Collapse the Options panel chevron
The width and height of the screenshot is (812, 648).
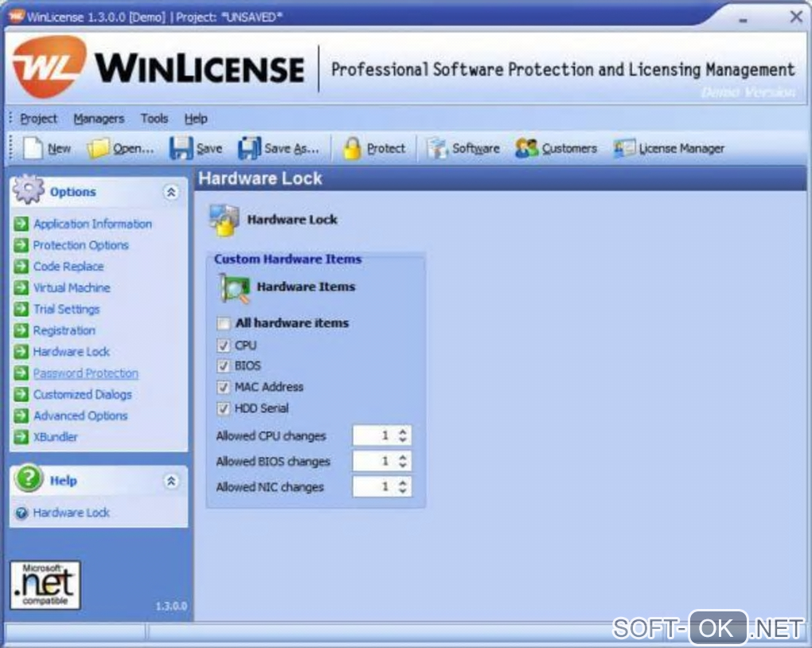coord(171,192)
